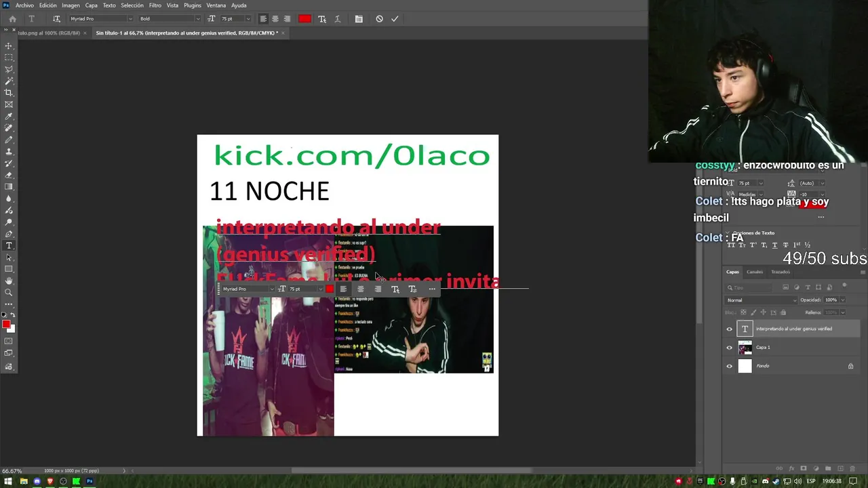Commit current text edits with checkmark

coord(395,19)
